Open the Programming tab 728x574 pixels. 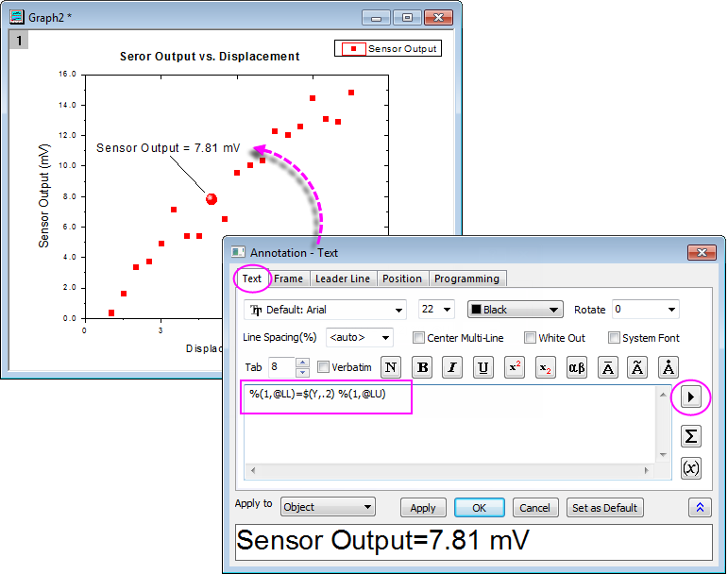(466, 279)
